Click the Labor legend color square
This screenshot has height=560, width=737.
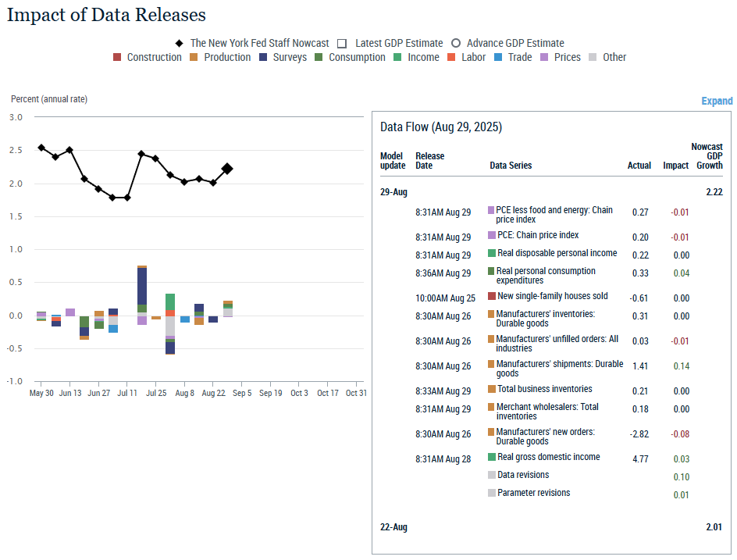tap(451, 57)
